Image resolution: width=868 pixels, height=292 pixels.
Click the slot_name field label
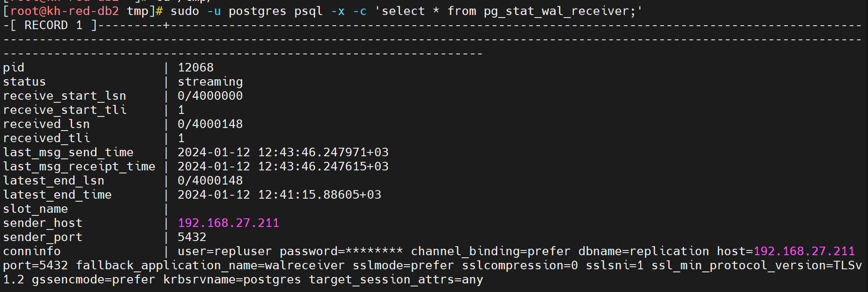point(36,209)
